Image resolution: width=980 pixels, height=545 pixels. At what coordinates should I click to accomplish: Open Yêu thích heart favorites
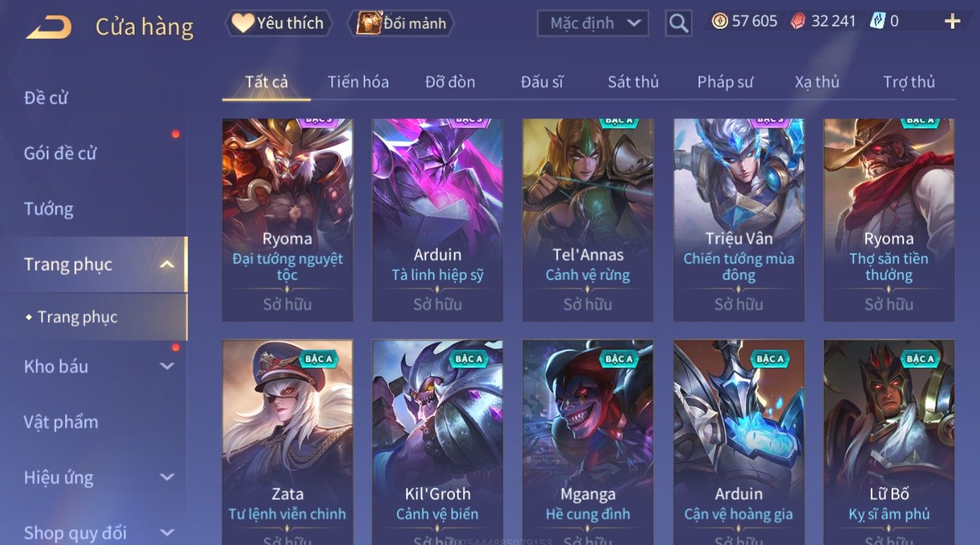click(x=279, y=23)
